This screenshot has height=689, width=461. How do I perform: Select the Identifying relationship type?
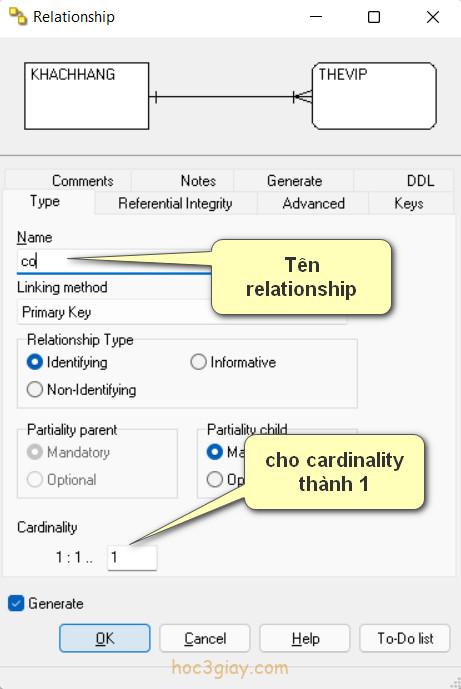(67, 362)
